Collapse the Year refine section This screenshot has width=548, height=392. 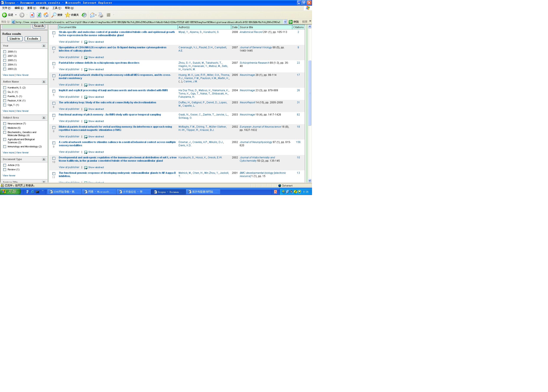point(44,46)
